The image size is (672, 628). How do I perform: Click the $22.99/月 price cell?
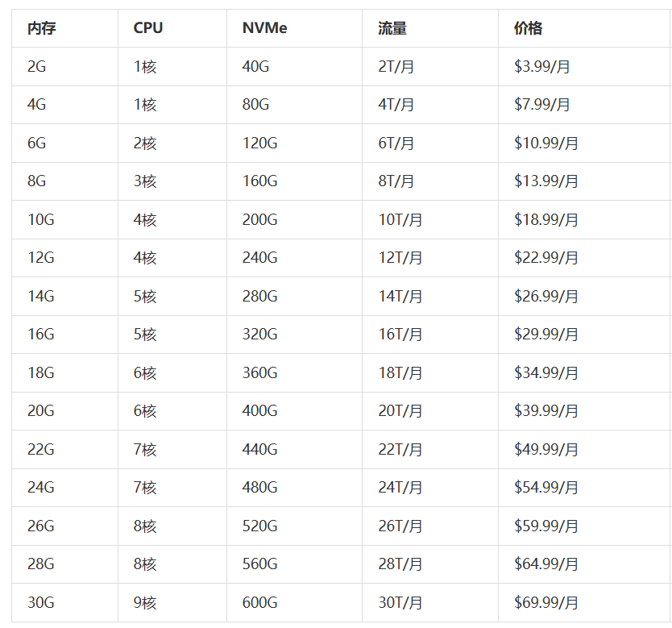pos(546,258)
